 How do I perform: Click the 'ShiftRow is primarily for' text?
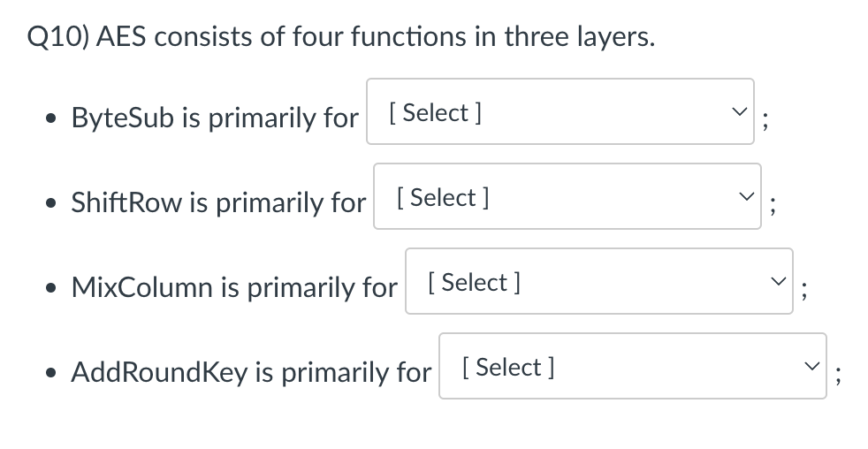tap(218, 202)
